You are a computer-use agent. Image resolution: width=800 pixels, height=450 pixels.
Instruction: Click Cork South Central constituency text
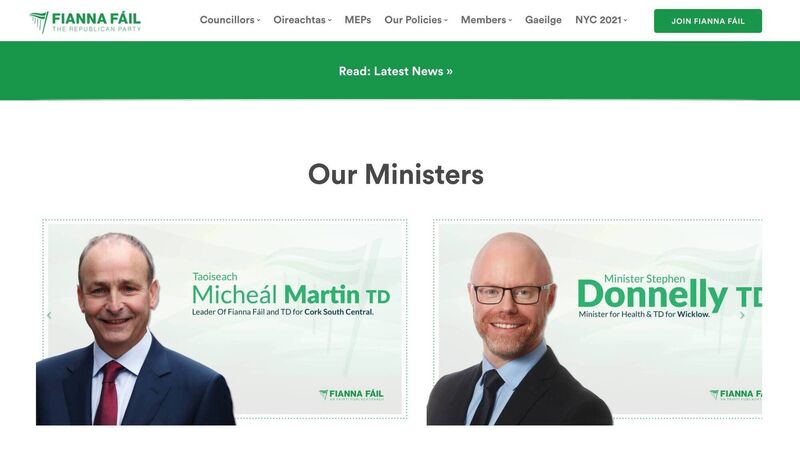point(339,312)
